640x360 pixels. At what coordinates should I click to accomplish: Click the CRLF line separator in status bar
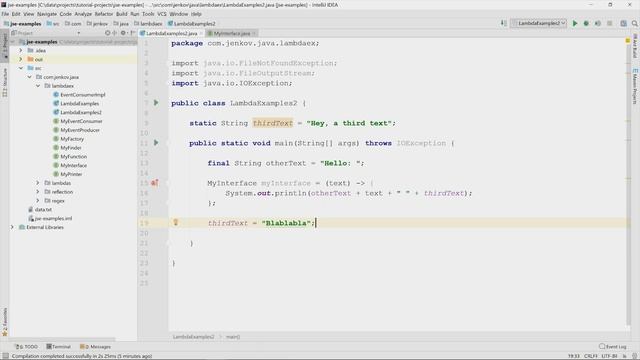591,356
